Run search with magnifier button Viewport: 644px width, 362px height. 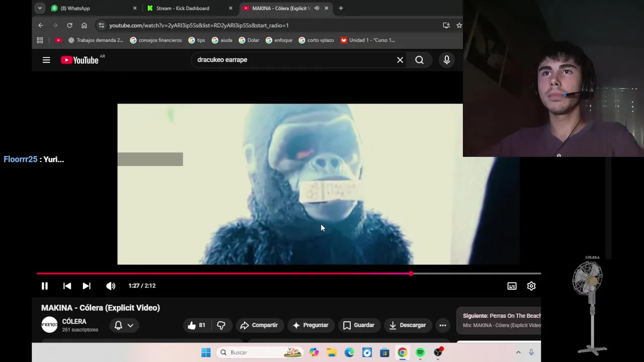coord(420,60)
